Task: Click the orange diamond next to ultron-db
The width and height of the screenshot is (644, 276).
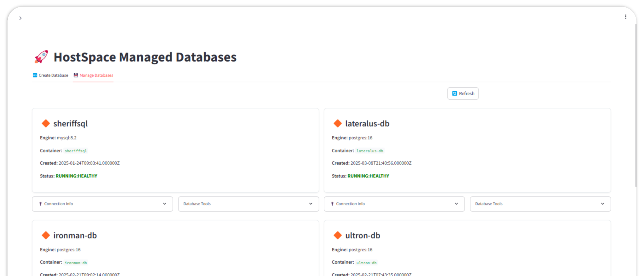Action: click(x=337, y=235)
